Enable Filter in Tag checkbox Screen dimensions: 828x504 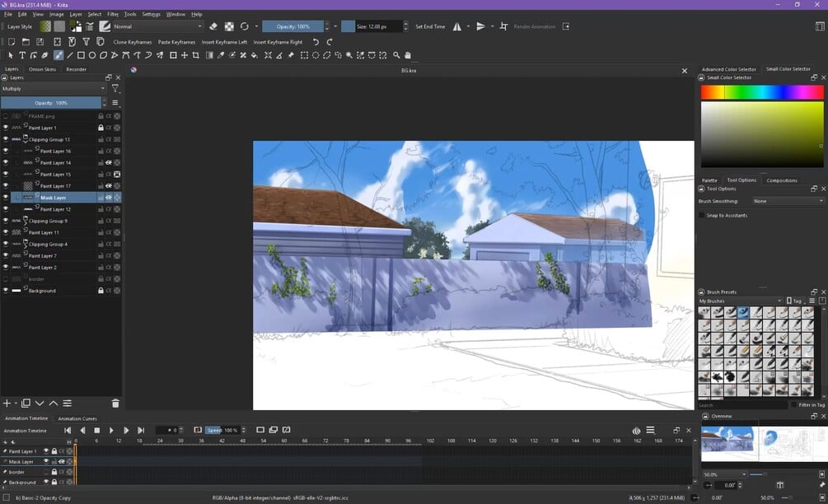point(793,405)
